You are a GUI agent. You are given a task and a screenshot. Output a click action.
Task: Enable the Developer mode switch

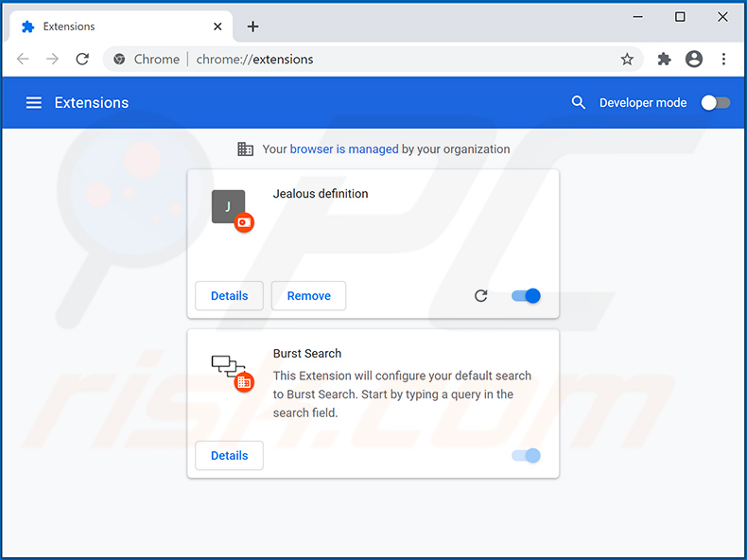715,102
